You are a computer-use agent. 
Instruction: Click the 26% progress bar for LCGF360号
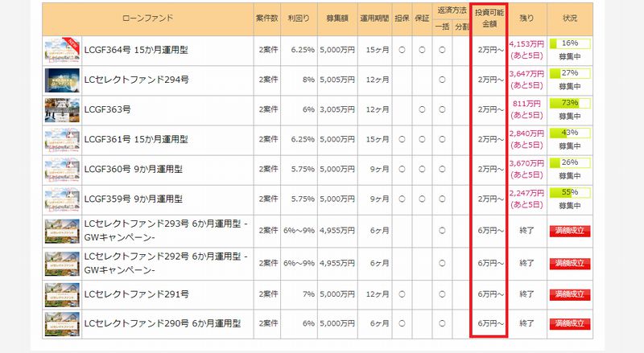(570, 163)
